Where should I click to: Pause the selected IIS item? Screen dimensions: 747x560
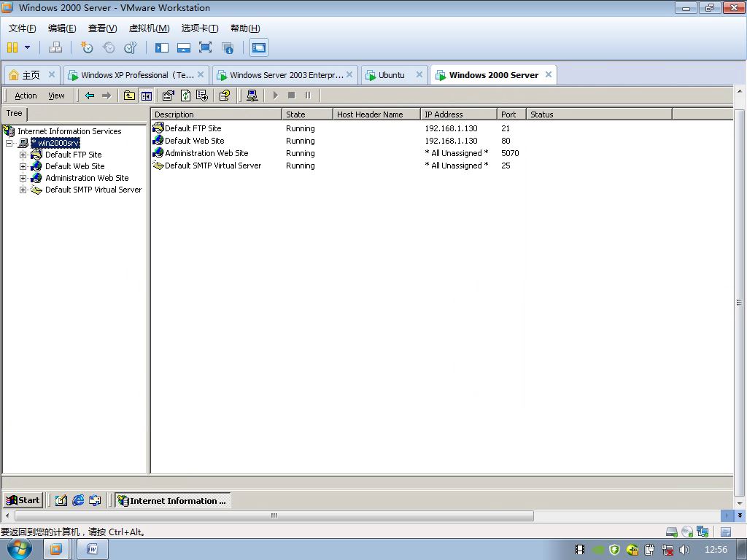pyautogui.click(x=308, y=96)
